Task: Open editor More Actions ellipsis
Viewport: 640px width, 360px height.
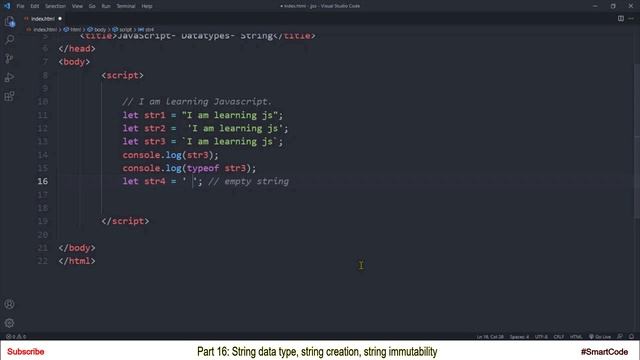Action: (x=631, y=18)
